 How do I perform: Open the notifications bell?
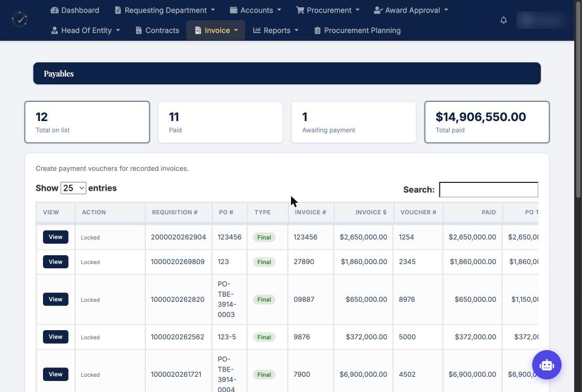[x=503, y=20]
